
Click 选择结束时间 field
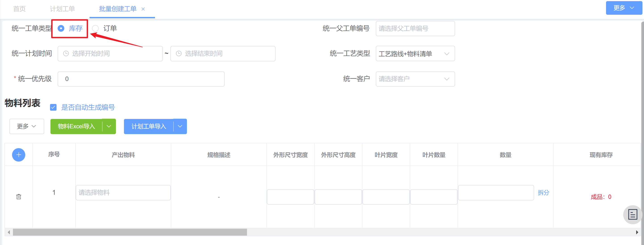click(223, 54)
